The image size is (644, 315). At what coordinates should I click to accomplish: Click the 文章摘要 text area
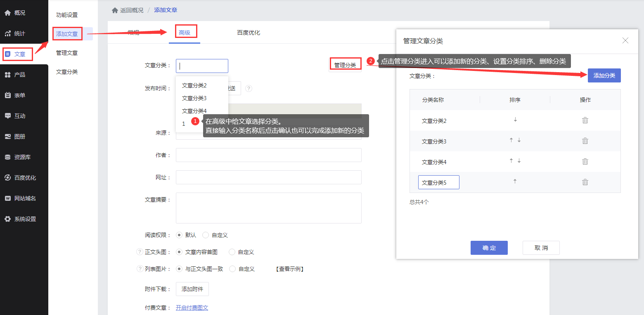pyautogui.click(x=269, y=208)
